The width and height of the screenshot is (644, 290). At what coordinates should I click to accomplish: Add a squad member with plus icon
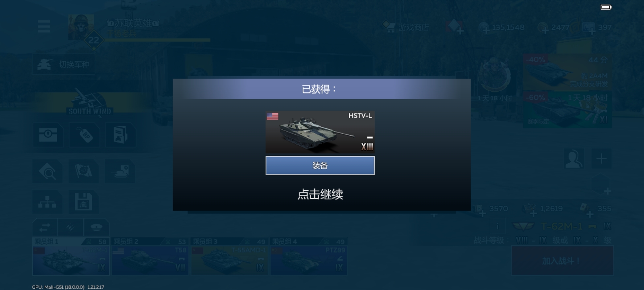click(601, 158)
